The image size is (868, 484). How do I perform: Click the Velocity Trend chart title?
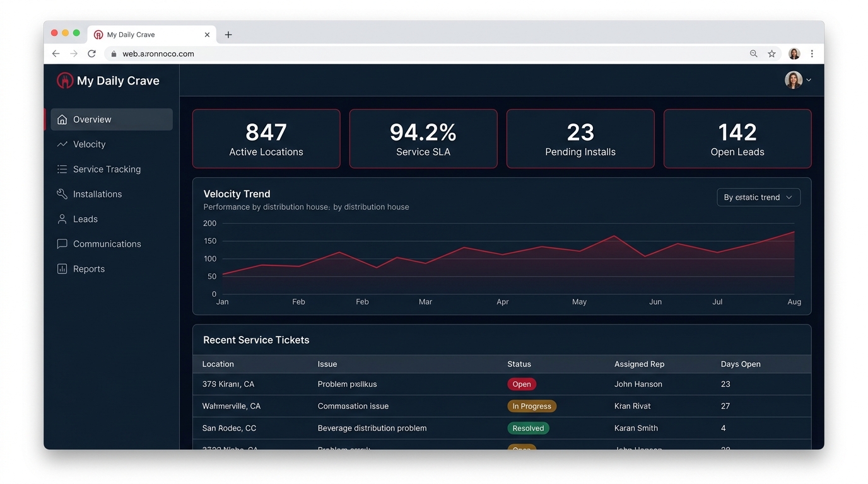click(237, 194)
